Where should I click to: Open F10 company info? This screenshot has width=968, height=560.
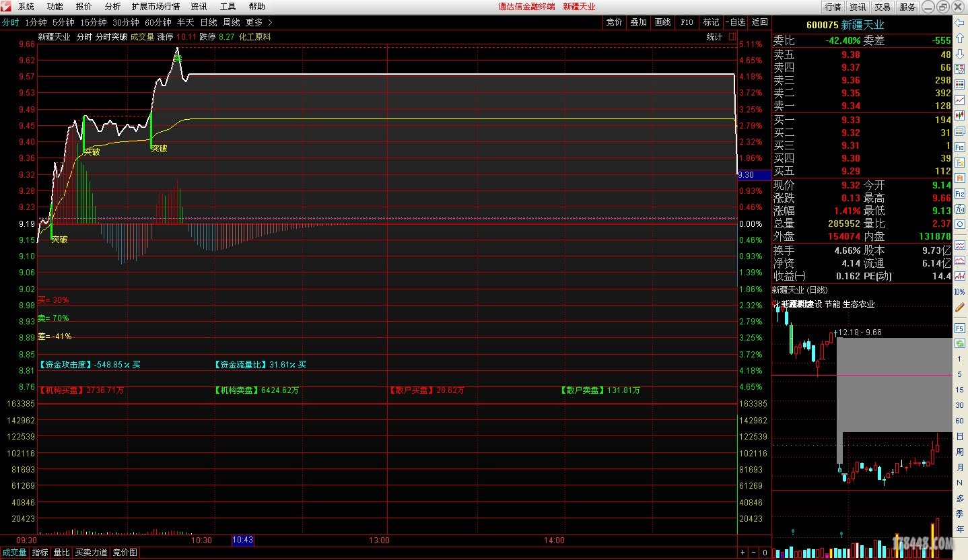(687, 22)
